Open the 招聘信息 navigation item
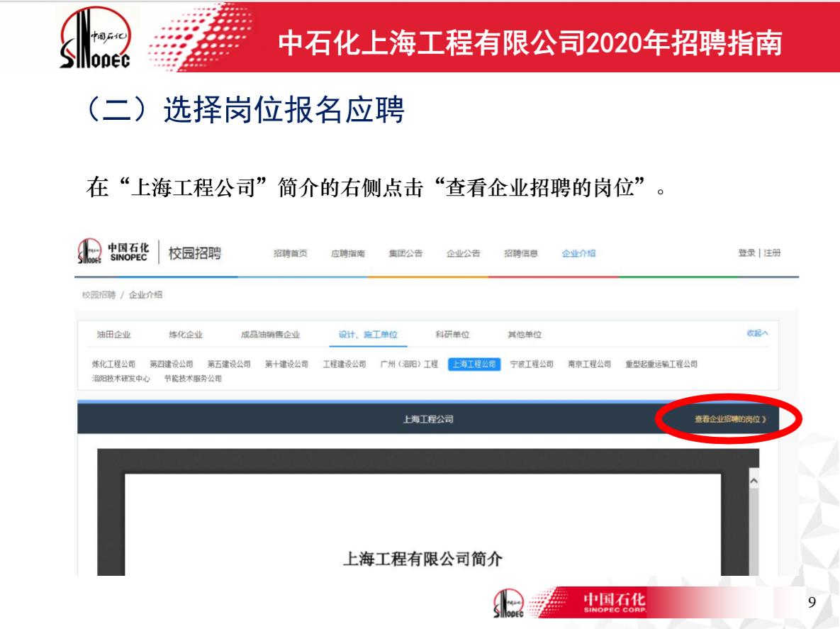The image size is (840, 629). click(521, 253)
